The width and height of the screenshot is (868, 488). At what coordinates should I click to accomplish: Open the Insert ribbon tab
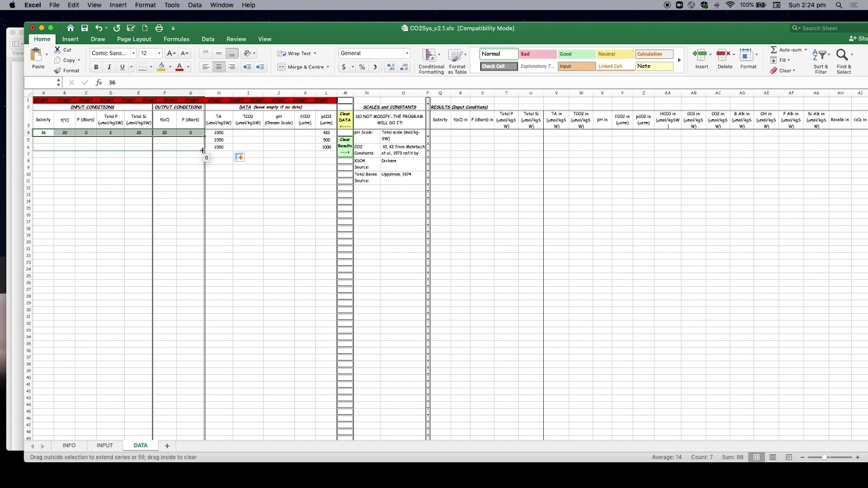click(x=71, y=39)
